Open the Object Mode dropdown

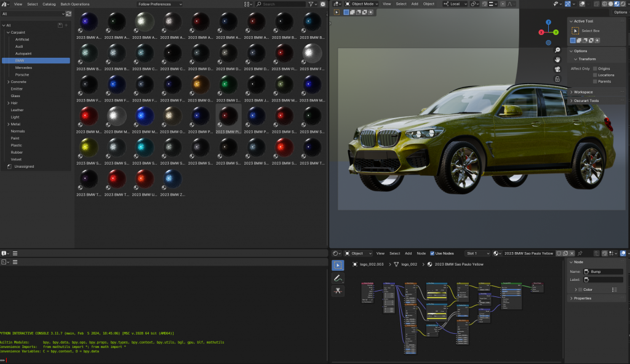[x=362, y=4]
